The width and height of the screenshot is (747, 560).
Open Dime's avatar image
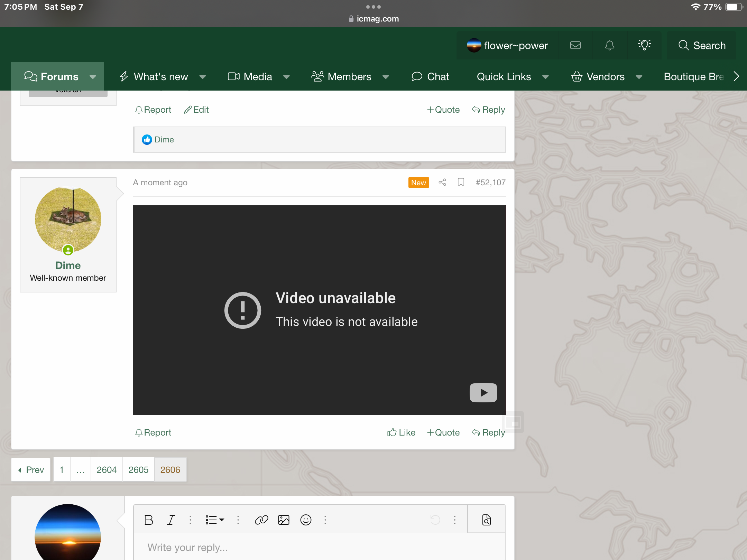point(68,220)
